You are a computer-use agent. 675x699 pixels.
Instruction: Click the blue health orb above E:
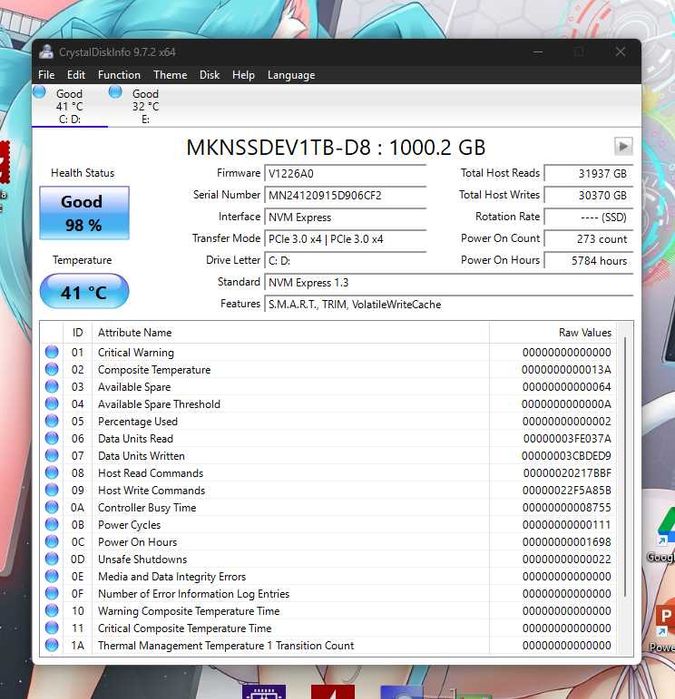click(x=115, y=92)
